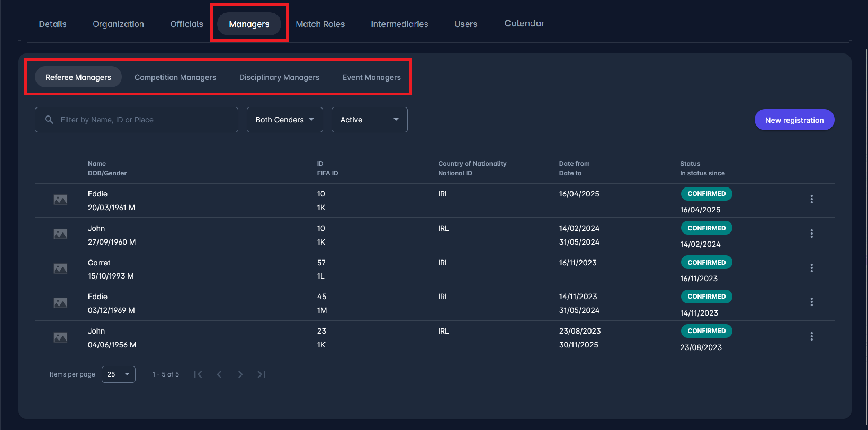Click the New registration button
Image resolution: width=868 pixels, height=430 pixels.
[794, 120]
